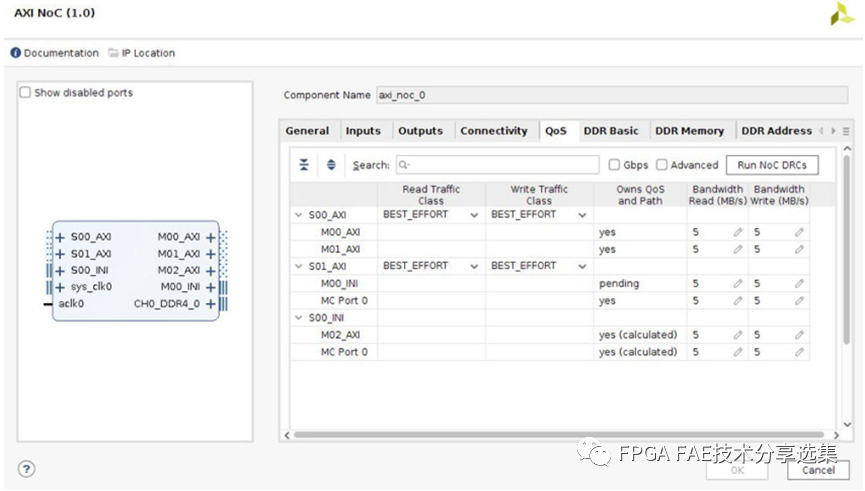Expand S01_AXI port plus in block diagram
This screenshot has width=865, height=491.
[x=60, y=254]
